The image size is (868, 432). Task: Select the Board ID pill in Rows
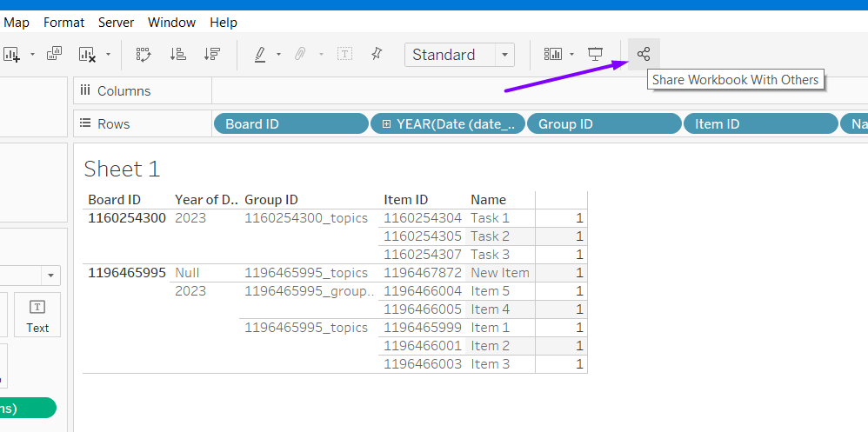(x=290, y=124)
